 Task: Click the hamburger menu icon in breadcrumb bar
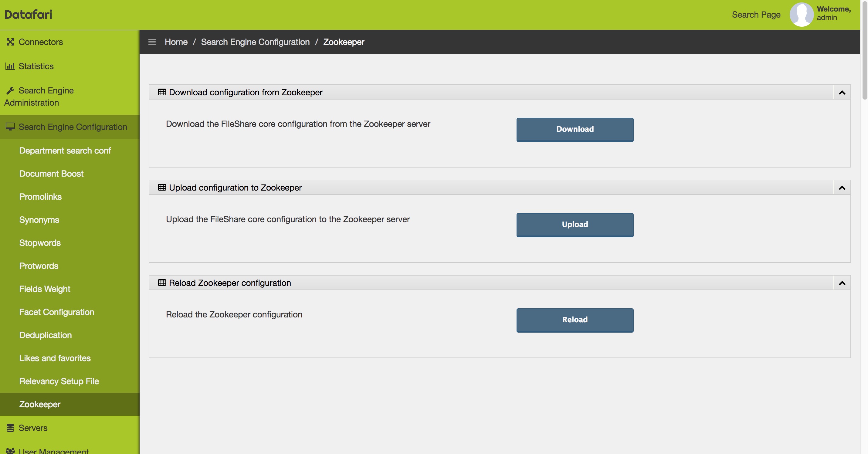tap(152, 42)
